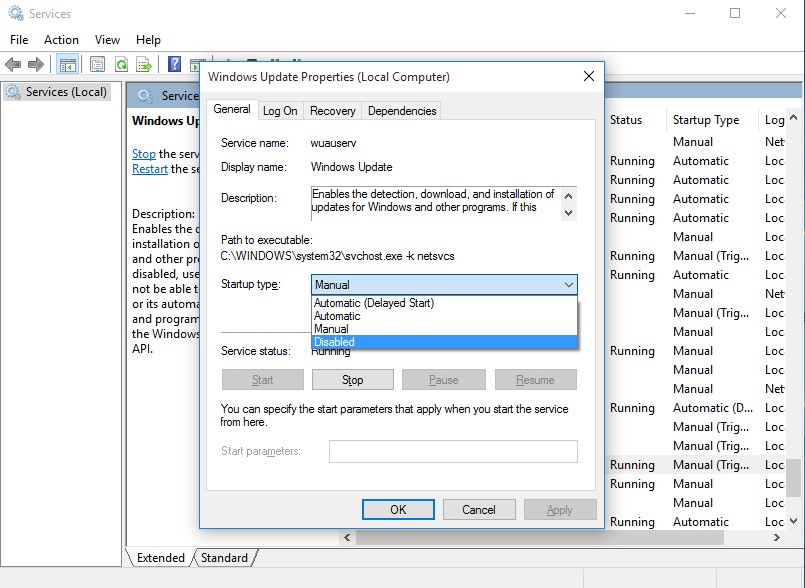Click the Start parameters input field

tap(453, 451)
